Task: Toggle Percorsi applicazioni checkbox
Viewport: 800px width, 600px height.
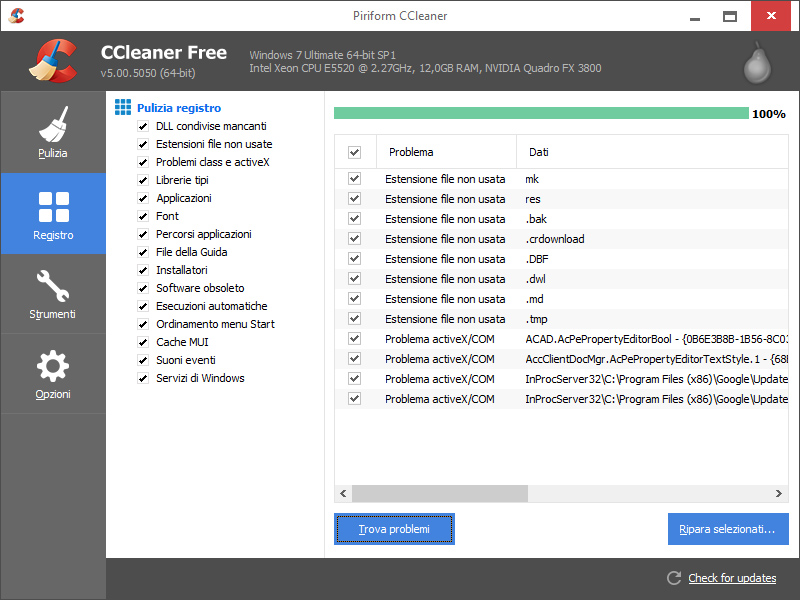Action: point(143,234)
